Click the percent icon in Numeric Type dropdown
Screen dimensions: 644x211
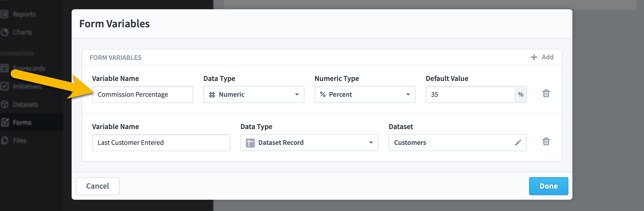(323, 94)
